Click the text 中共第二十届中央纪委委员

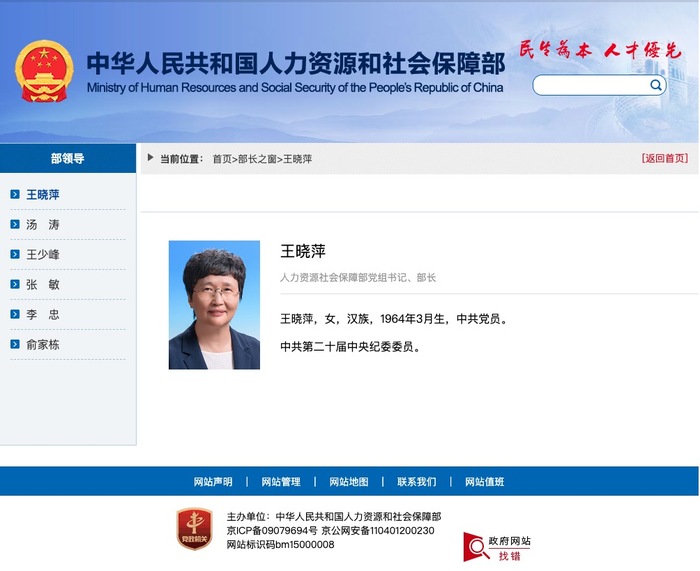[x=351, y=346]
